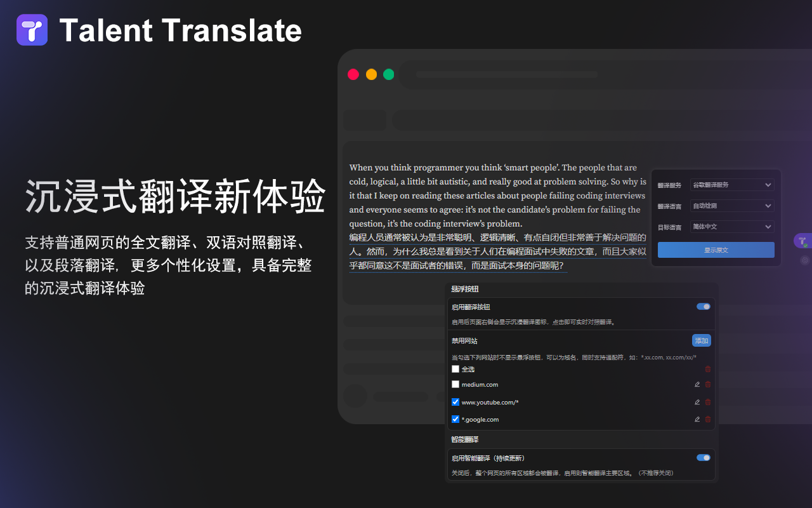Delete all sites via 全选 row trash icon
The image size is (812, 508).
click(x=708, y=369)
